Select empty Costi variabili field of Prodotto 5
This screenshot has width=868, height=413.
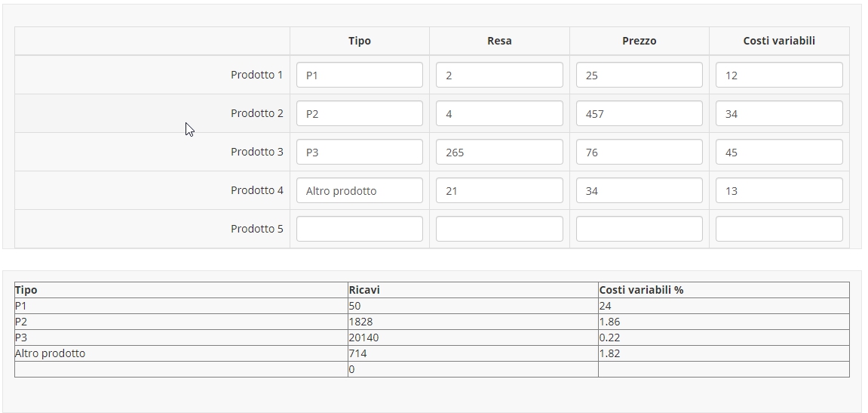779,229
